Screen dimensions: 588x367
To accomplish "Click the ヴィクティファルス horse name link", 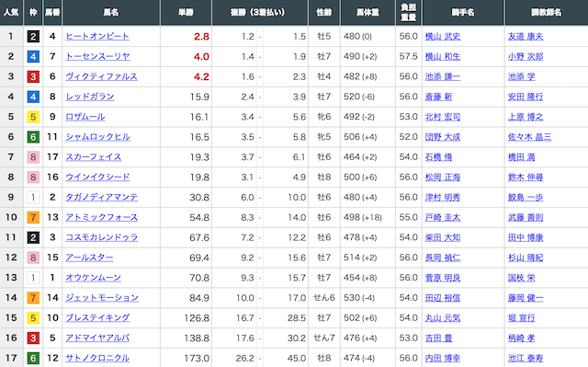I will tap(102, 76).
